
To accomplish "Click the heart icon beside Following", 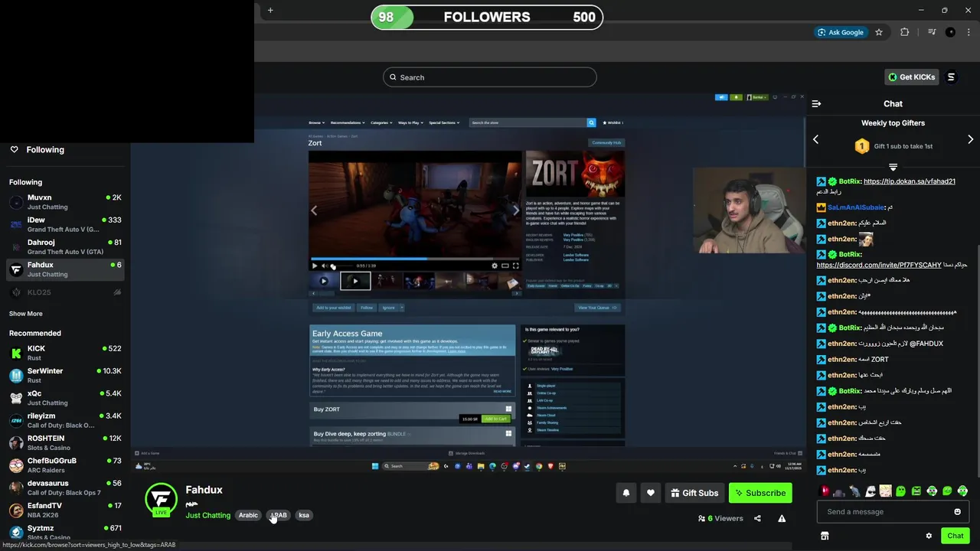I will point(14,149).
